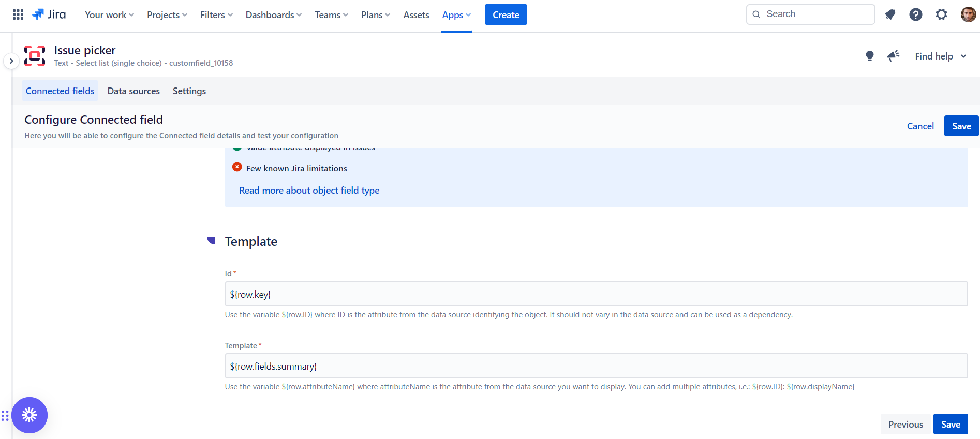The image size is (980, 439).
Task: Click the megaphone feedback icon
Action: click(x=893, y=56)
